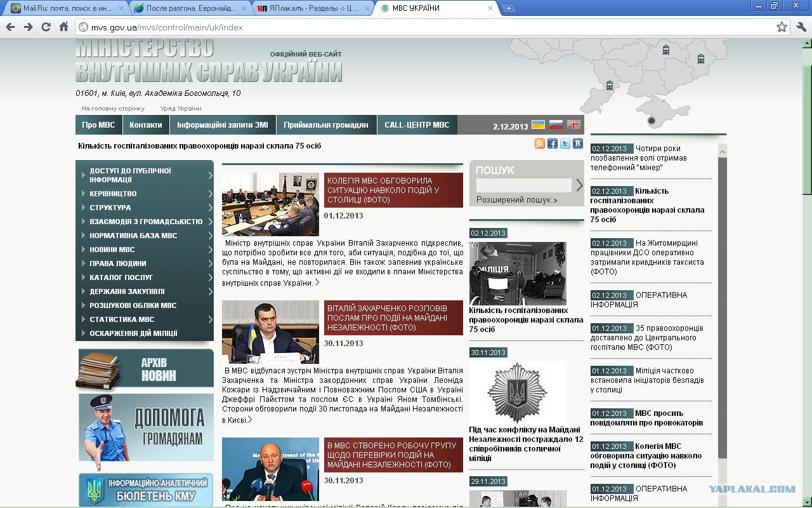This screenshot has width=812, height=508.
Task: Open the browser wrench settings menu
Action: coord(801,27)
